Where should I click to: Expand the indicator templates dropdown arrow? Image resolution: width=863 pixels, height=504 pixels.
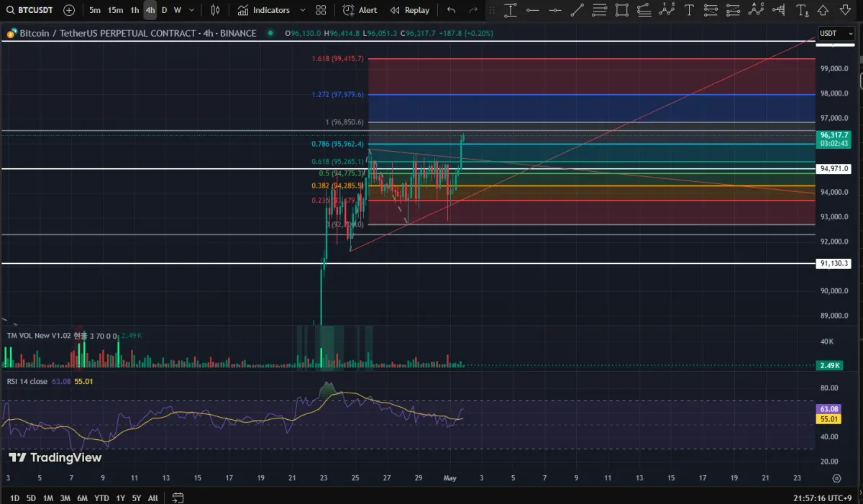click(x=302, y=10)
